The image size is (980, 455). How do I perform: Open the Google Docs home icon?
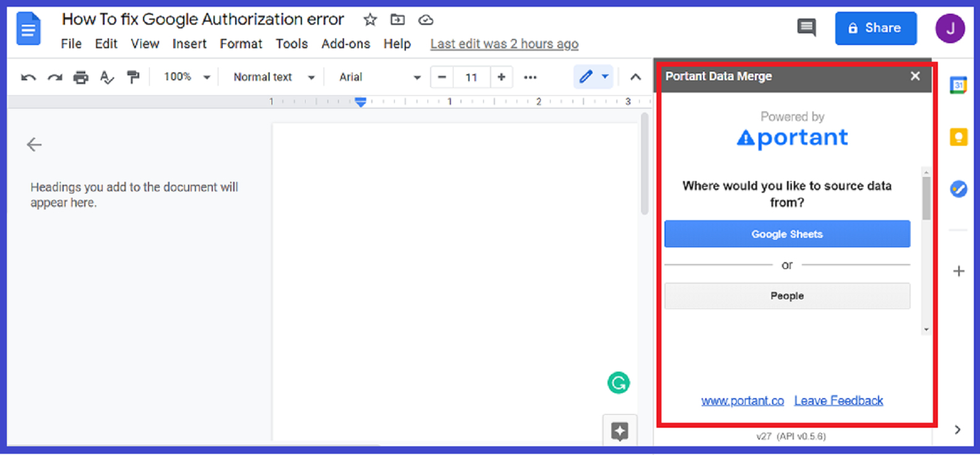click(x=28, y=29)
